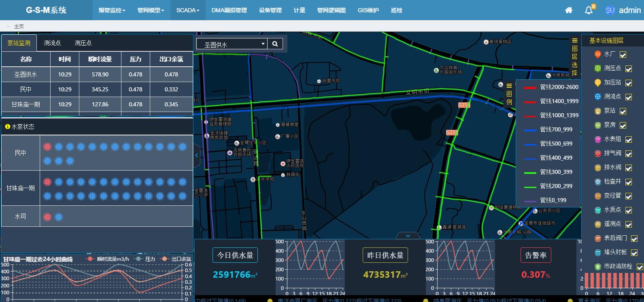The image size is (644, 302).
Task: Click the 水厂 layer icon
Action: click(597, 54)
